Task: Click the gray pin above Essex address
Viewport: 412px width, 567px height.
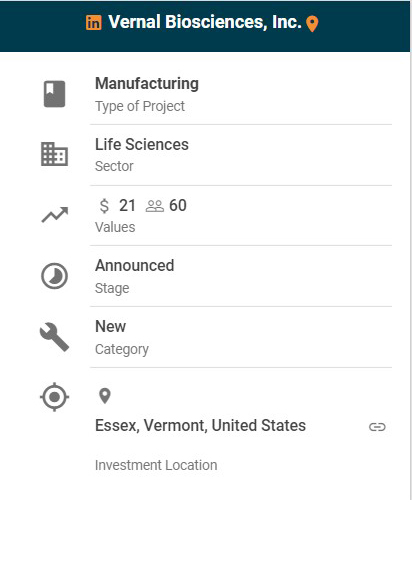Action: [x=105, y=396]
